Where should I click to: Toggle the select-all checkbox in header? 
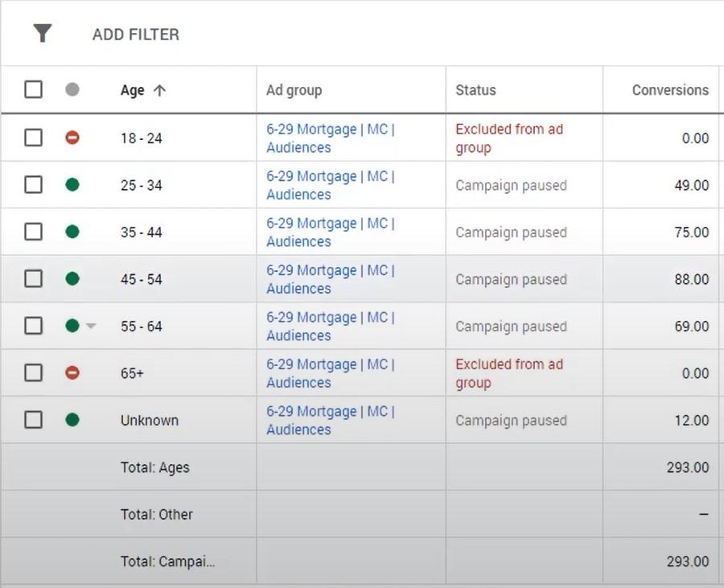coord(33,89)
